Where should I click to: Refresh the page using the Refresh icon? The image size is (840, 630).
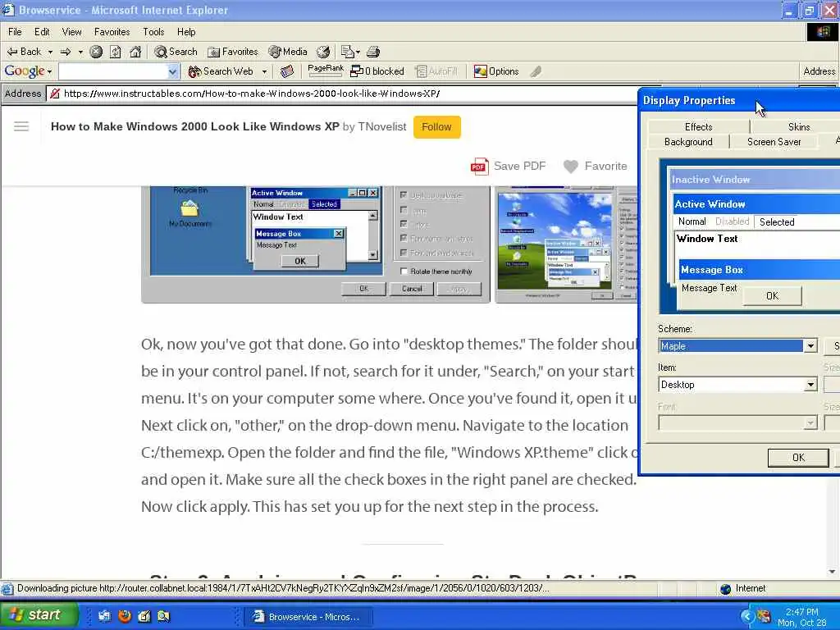(115, 52)
